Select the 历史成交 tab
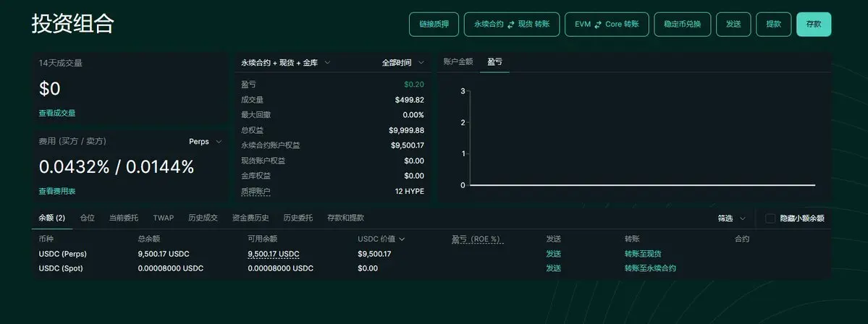 (203, 218)
